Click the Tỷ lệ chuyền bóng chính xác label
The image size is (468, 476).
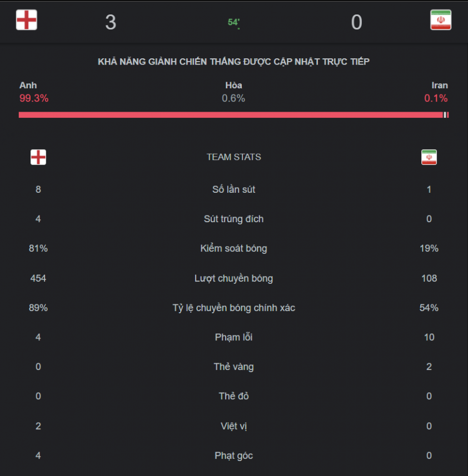tap(233, 308)
